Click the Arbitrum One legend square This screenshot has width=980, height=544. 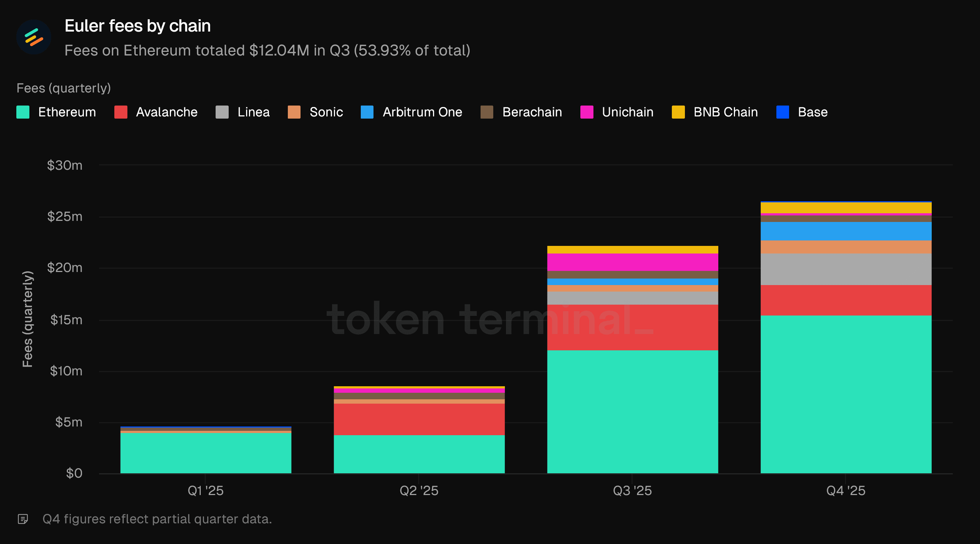point(367,112)
